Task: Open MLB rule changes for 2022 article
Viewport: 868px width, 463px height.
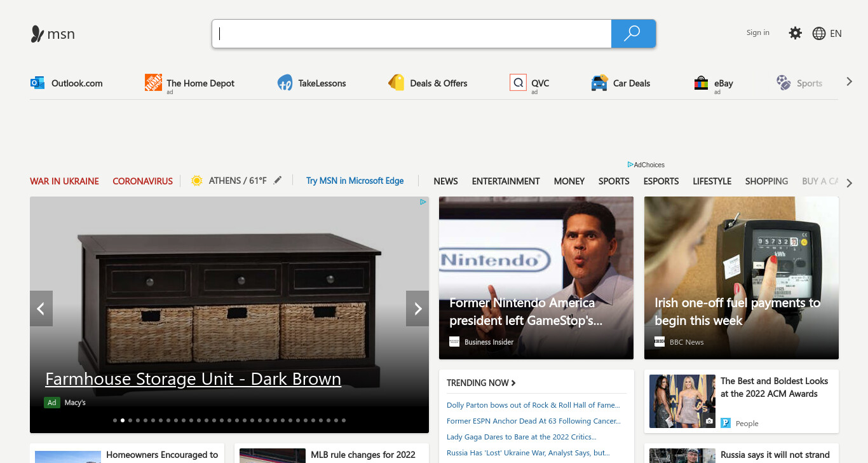Action: tap(363, 455)
